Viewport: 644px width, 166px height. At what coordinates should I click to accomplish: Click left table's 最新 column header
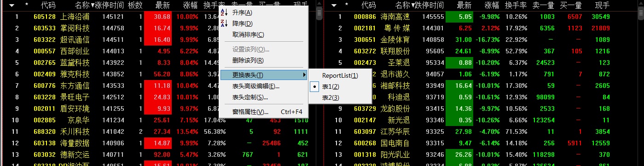point(163,6)
